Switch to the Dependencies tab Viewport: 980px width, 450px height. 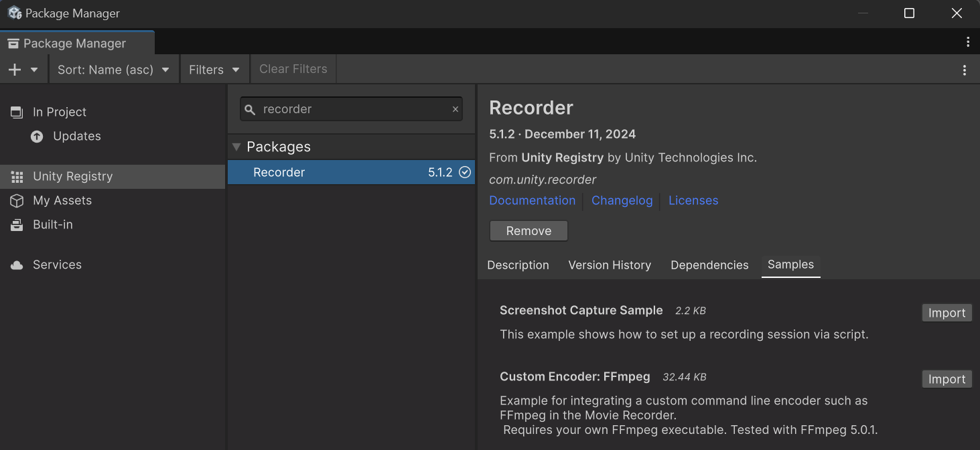[709, 265]
